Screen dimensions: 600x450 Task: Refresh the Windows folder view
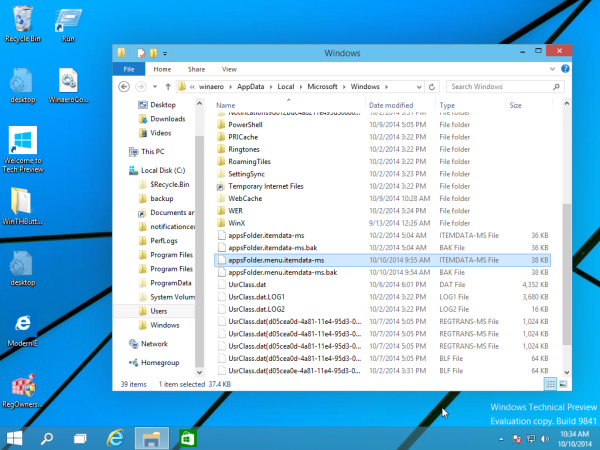pyautogui.click(x=432, y=87)
